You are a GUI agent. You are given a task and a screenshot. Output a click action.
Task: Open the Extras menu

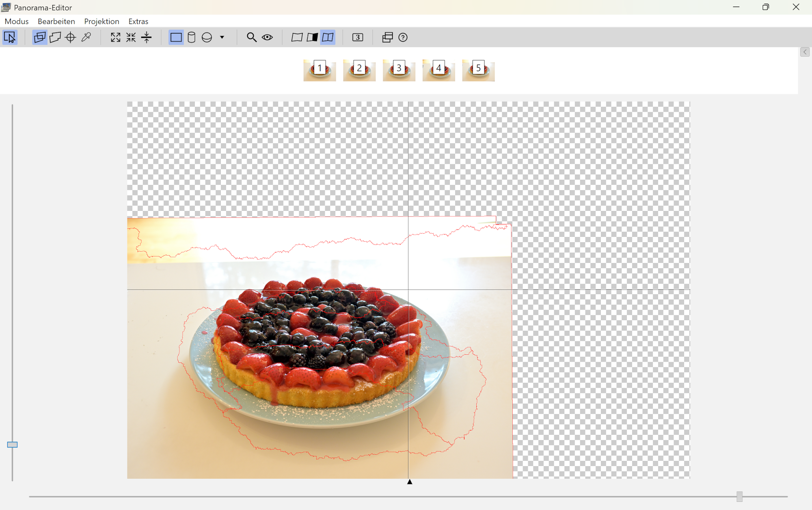pyautogui.click(x=138, y=21)
